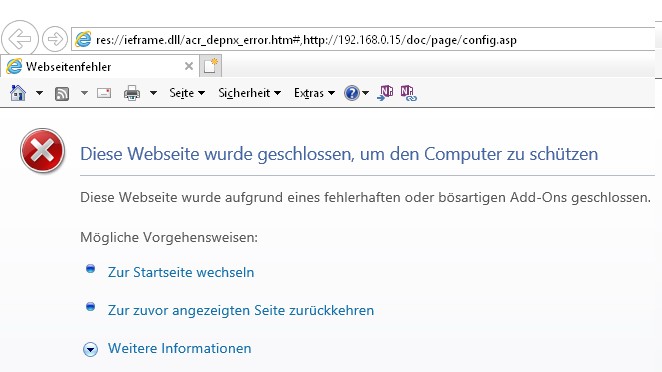The image size is (662, 372).
Task: Click the Print icon in the command bar
Action: 132,93
